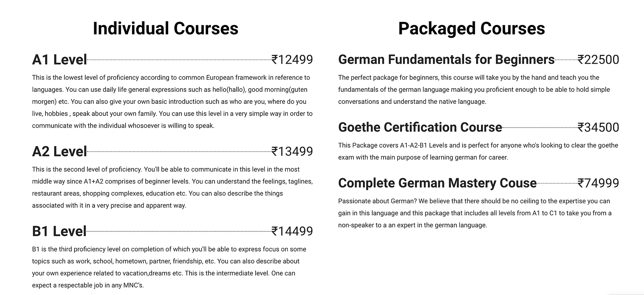The width and height of the screenshot is (644, 295).
Task: Click the A2 Level description paragraph
Action: 172,187
